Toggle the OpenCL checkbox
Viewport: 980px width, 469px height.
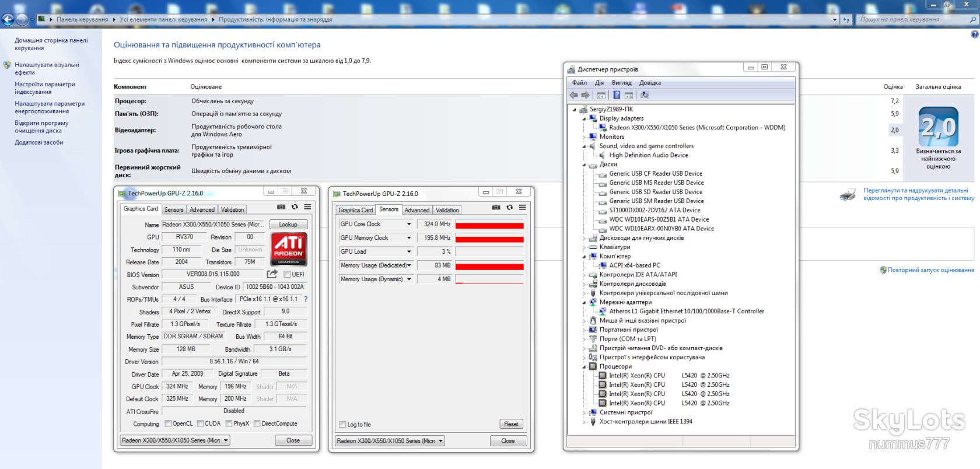click(x=168, y=424)
